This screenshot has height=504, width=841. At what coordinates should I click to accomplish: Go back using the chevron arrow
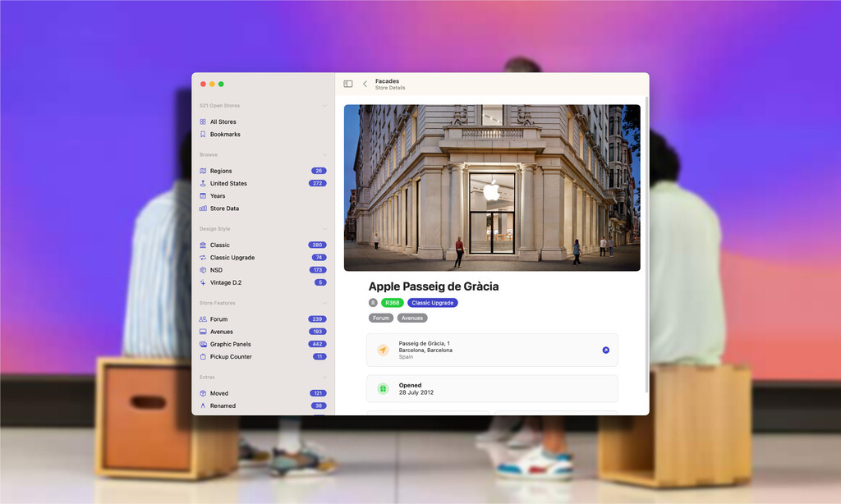point(365,84)
